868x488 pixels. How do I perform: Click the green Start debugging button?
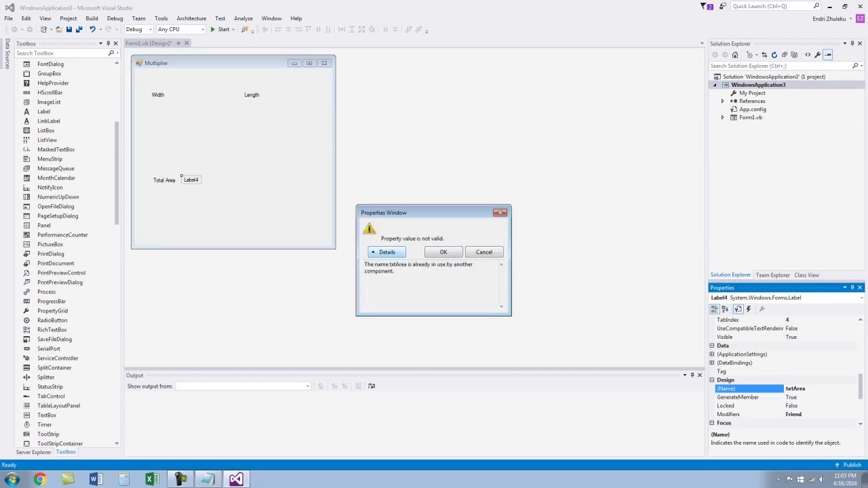222,29
